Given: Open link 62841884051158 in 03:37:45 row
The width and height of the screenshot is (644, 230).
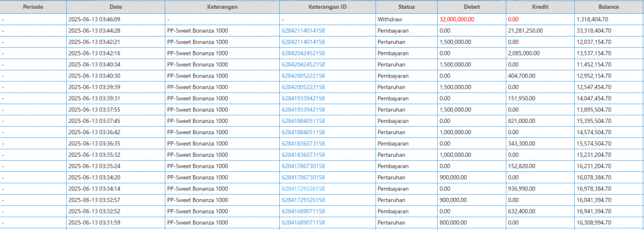Looking at the screenshot, I should tap(303, 121).
